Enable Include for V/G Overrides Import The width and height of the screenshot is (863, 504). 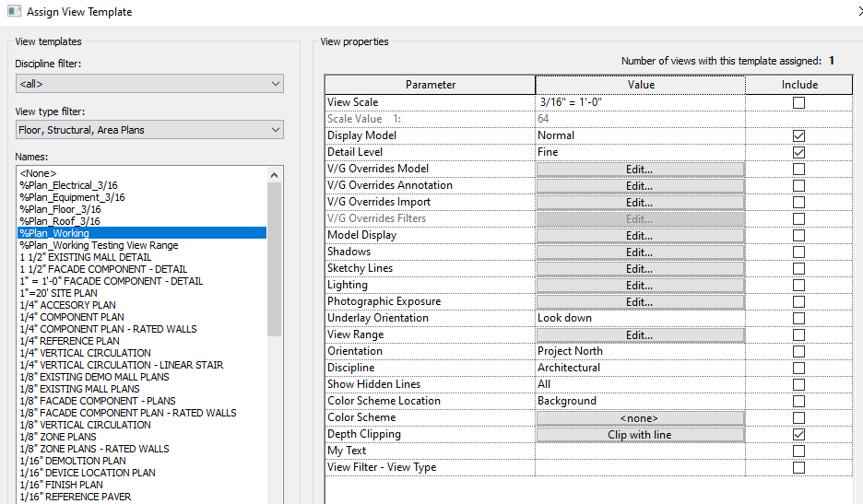tap(798, 202)
